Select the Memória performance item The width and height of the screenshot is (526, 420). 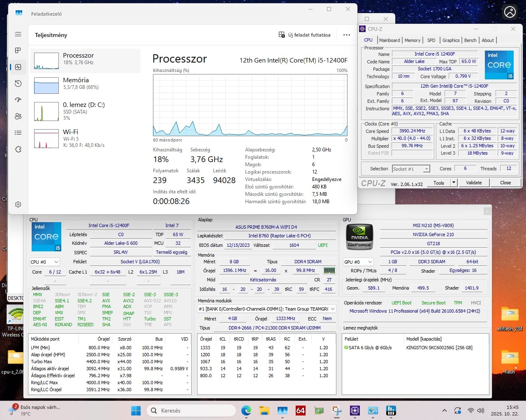[x=86, y=85]
